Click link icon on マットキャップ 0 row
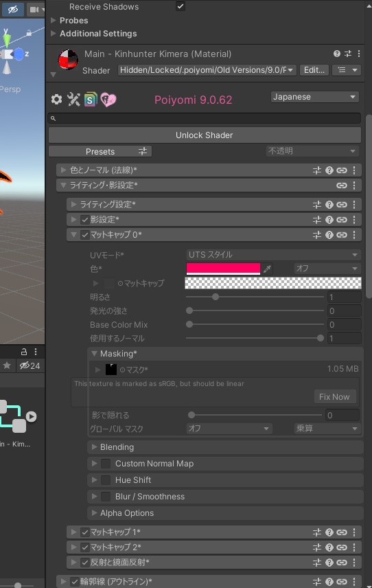Screen dimensions: 372x588 click(x=341, y=235)
